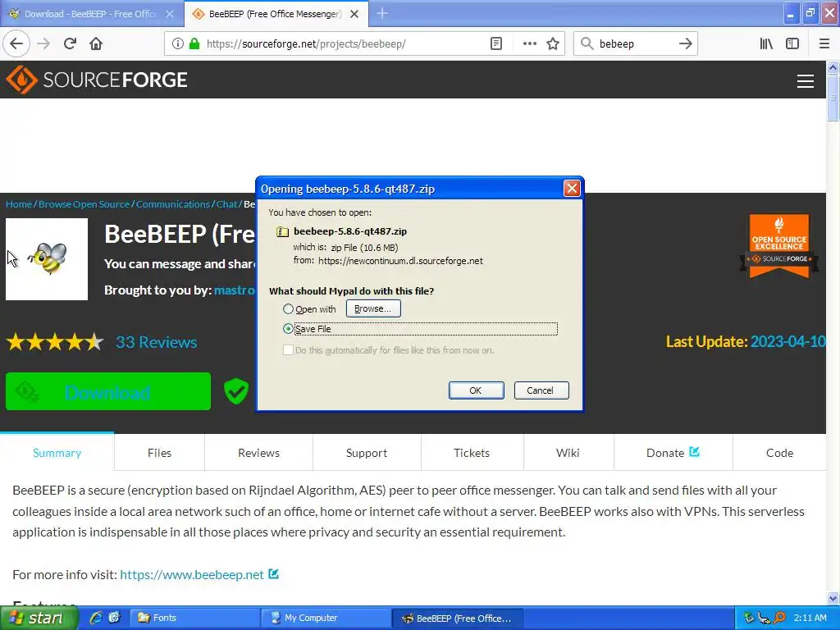Screen dimensions: 840x630
Task: Open the Support tab
Action: pos(367,453)
